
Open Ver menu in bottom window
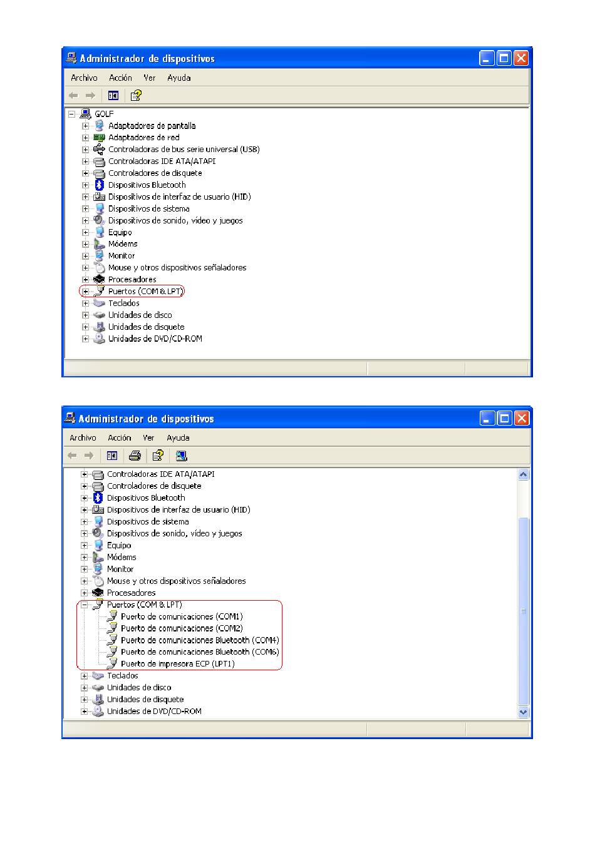[148, 437]
